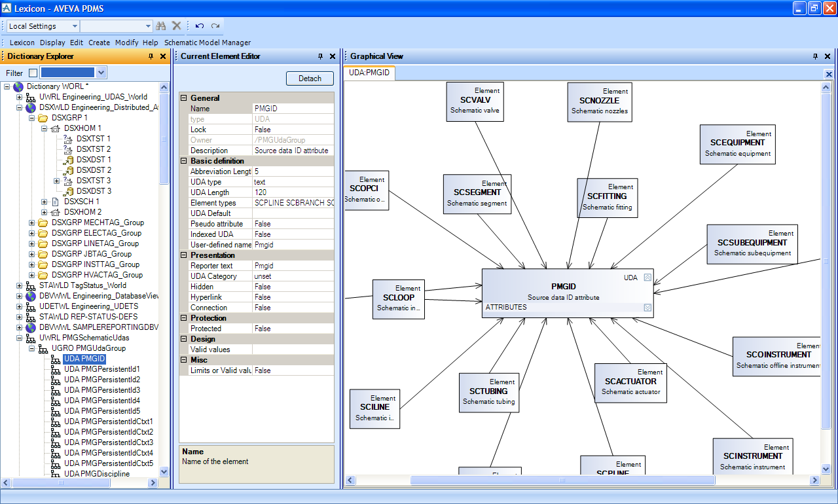Collapse the Dictionary WORL tree node
Screen dimensions: 838x504
point(7,86)
